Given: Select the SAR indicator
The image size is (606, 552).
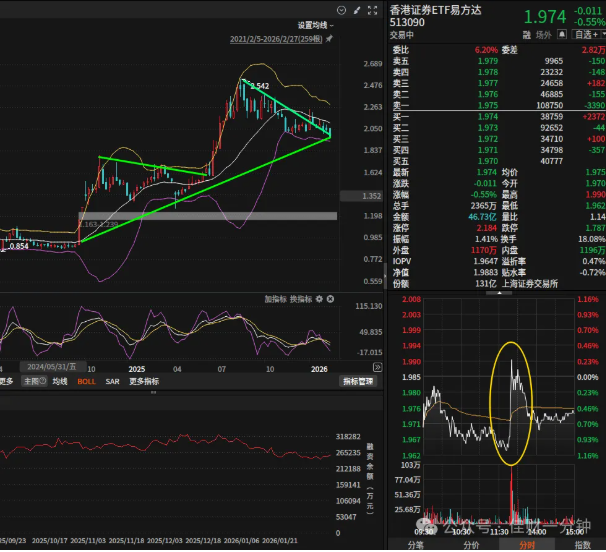Looking at the screenshot, I should tap(112, 382).
